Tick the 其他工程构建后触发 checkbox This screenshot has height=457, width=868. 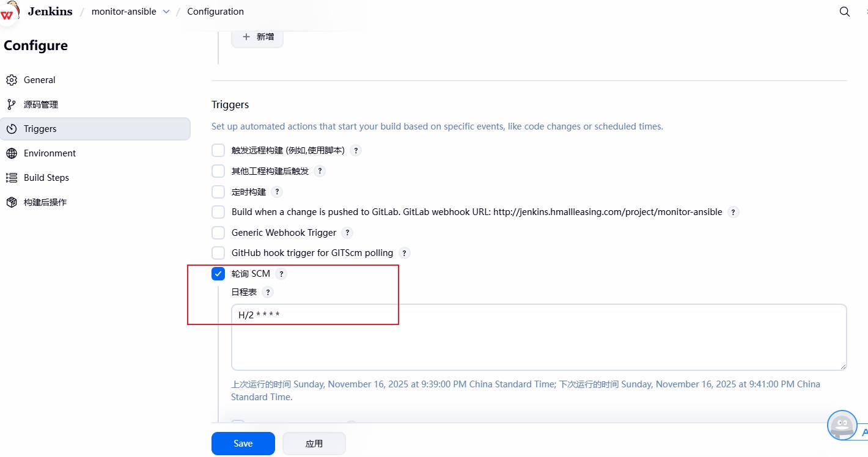218,171
